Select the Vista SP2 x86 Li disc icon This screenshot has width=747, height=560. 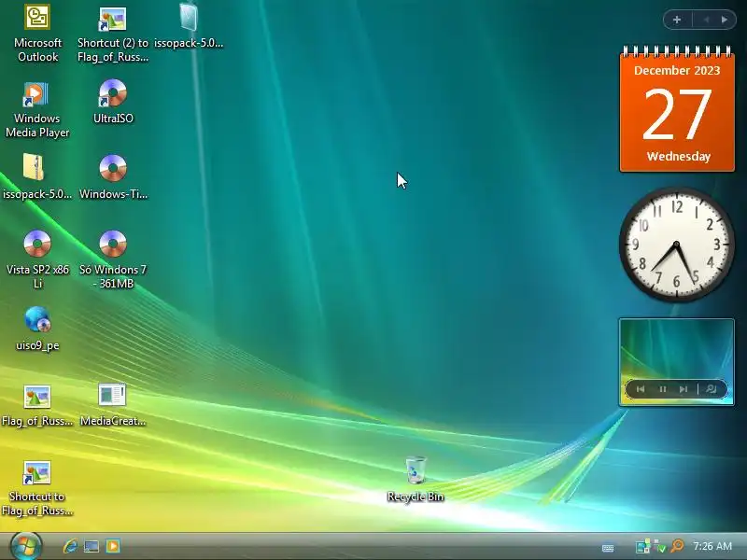coord(37,259)
